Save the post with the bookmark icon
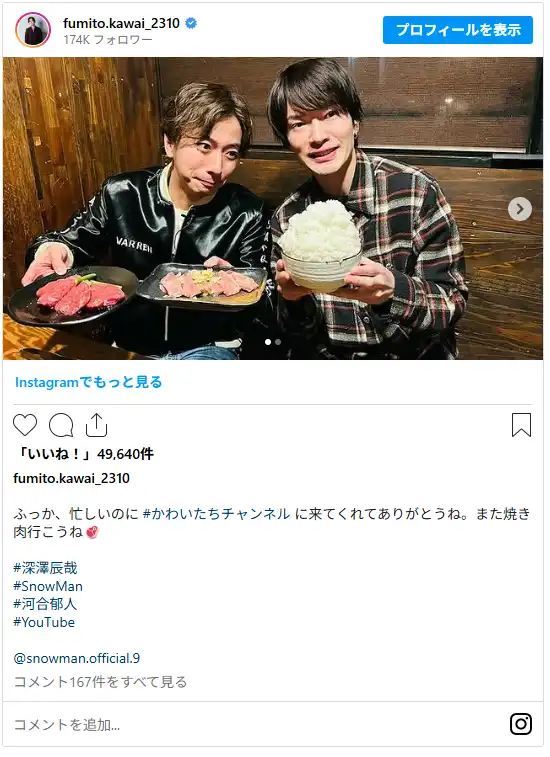 click(521, 425)
